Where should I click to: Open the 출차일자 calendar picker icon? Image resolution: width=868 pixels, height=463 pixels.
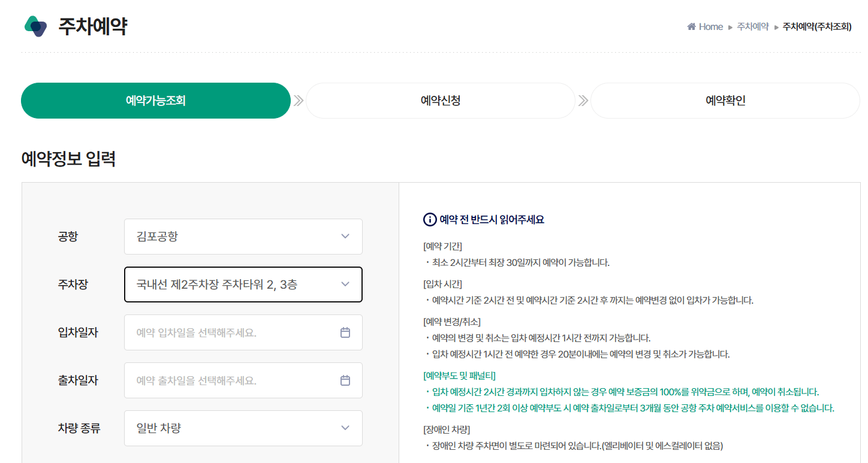345,380
